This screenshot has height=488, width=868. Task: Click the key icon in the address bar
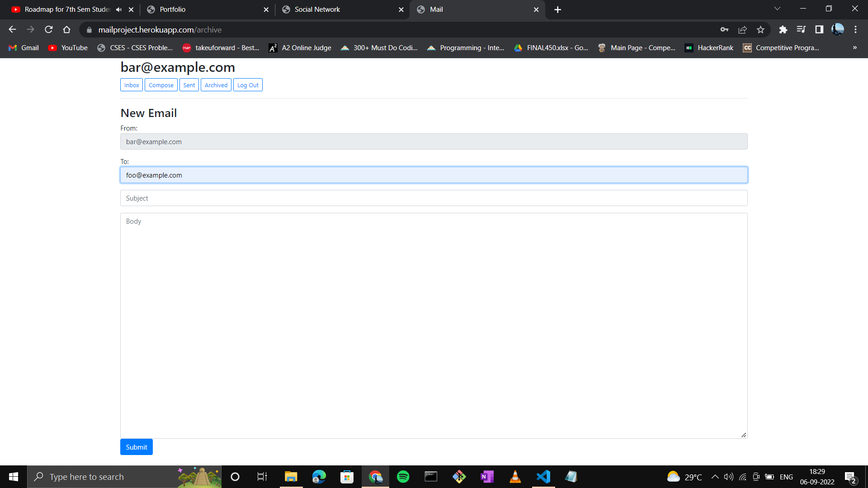pos(724,29)
